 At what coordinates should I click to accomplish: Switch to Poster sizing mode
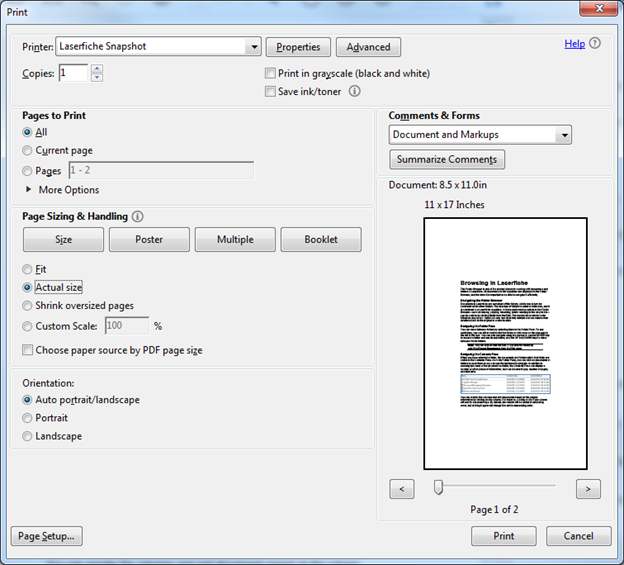149,240
